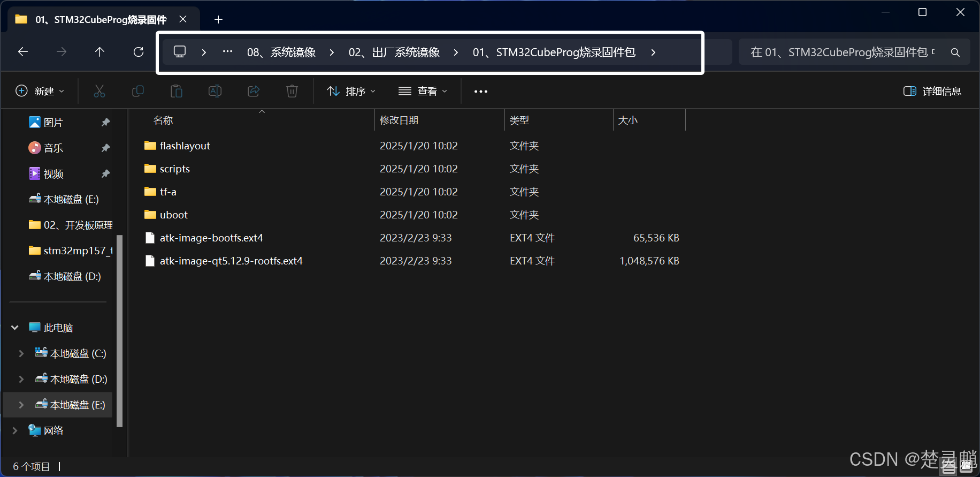
Task: Open 视频 in quick access
Action: (53, 174)
